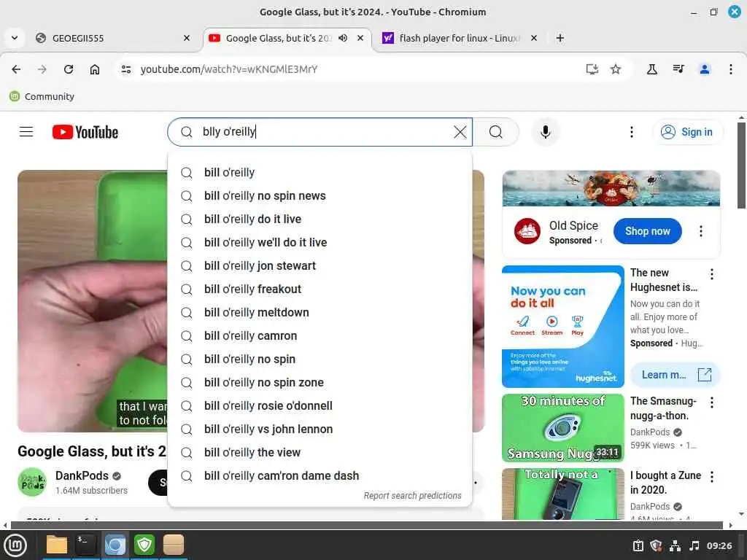Go back with the browser back arrow
This screenshot has height=560, width=747.
[16, 69]
